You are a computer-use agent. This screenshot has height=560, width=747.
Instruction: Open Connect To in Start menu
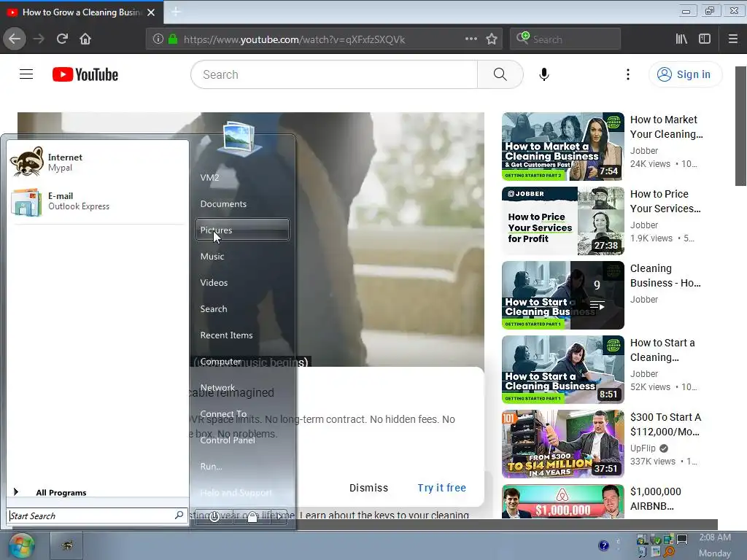pyautogui.click(x=241, y=414)
